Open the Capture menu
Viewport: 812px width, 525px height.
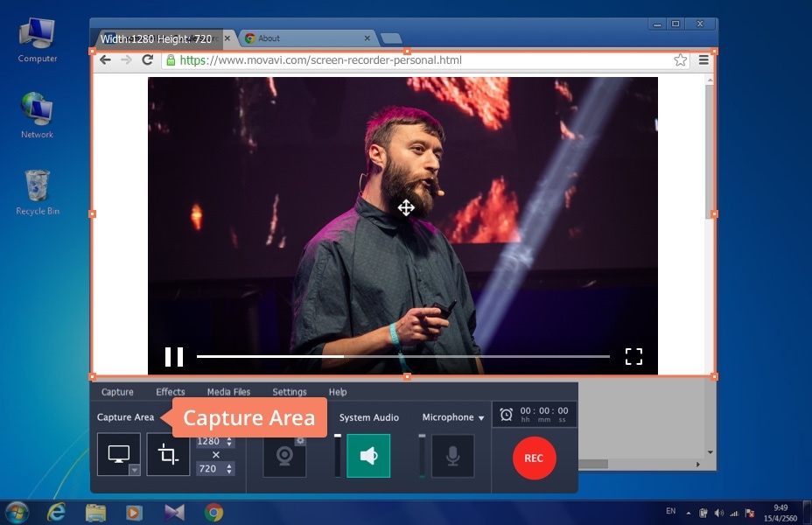coord(117,392)
